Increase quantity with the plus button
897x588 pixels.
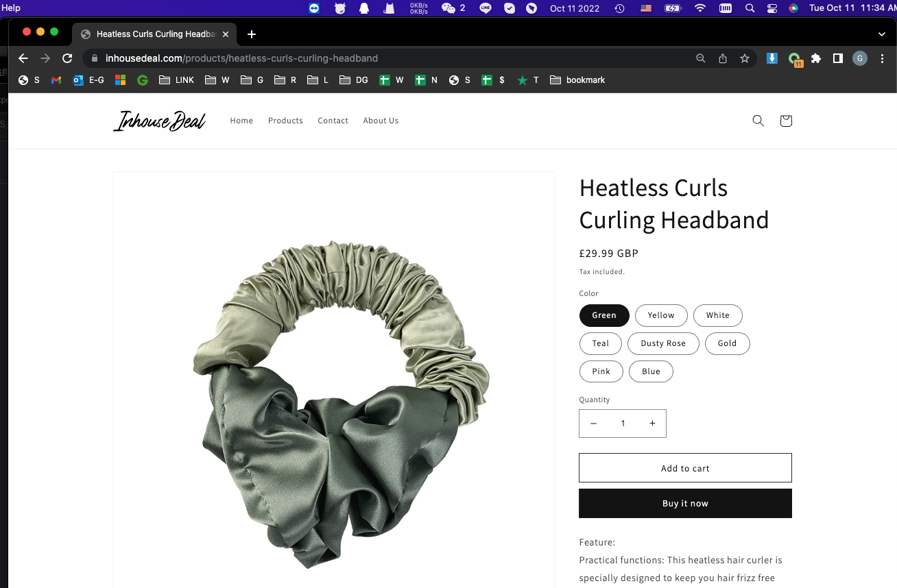coord(652,424)
